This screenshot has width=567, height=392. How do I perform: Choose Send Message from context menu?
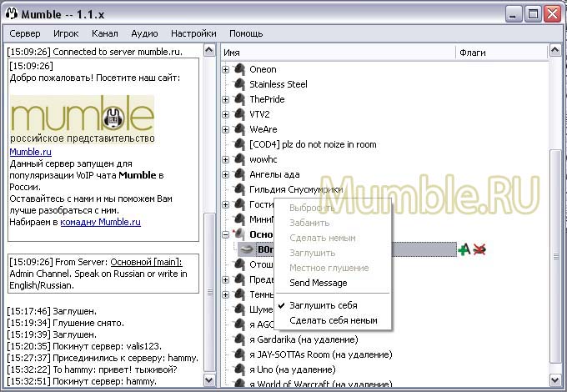(x=318, y=283)
